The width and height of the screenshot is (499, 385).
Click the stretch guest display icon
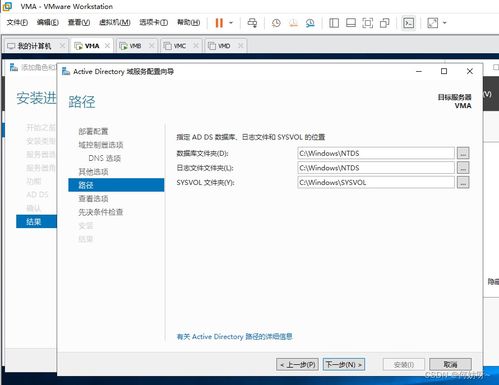coord(433,23)
